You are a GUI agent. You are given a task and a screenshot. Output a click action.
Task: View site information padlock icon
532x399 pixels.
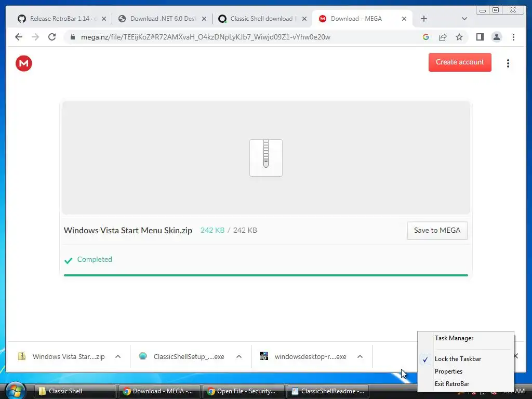pos(73,37)
